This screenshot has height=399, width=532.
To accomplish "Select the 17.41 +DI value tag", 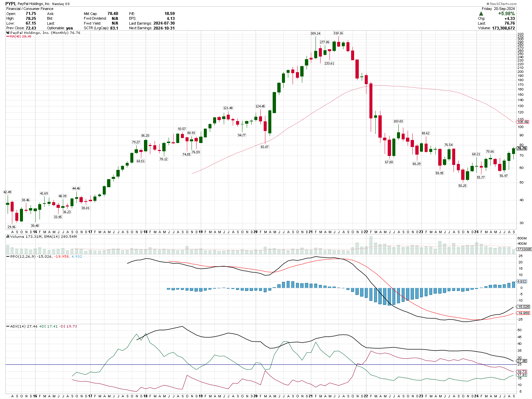I will [x=522, y=375].
